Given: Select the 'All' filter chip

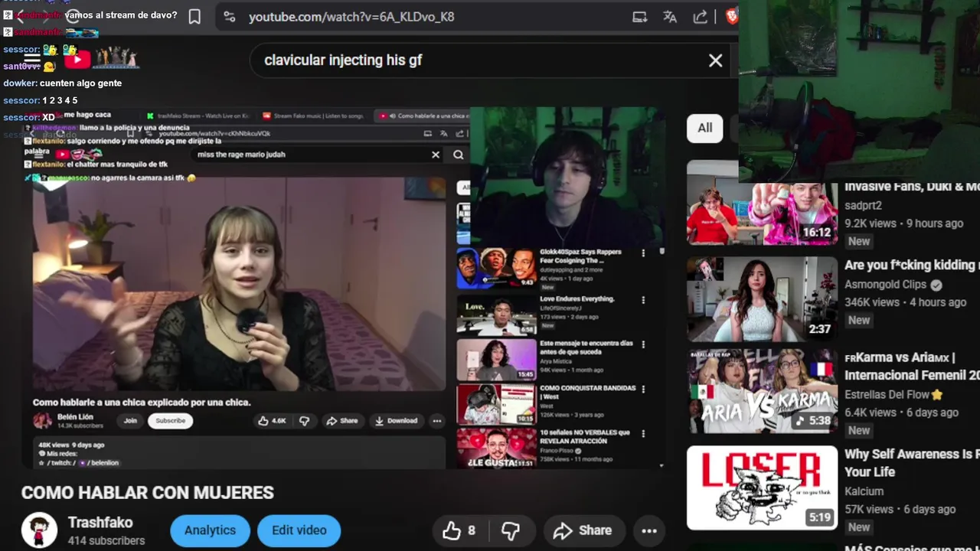Looking at the screenshot, I should (705, 128).
